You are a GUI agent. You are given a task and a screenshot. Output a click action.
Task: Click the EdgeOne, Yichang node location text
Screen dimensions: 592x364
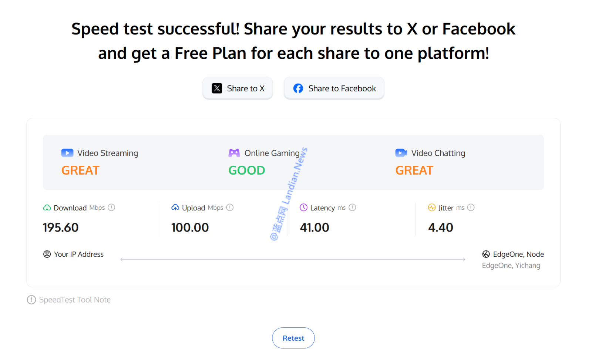(x=511, y=266)
